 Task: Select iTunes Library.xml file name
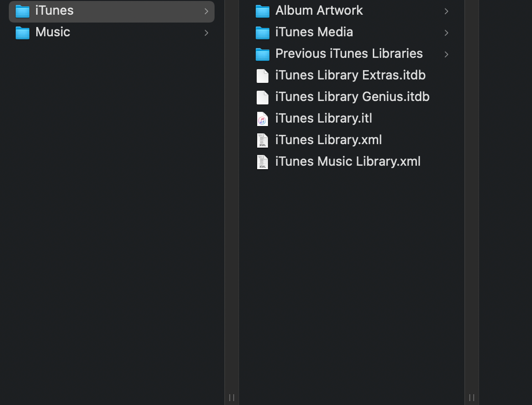[328, 140]
